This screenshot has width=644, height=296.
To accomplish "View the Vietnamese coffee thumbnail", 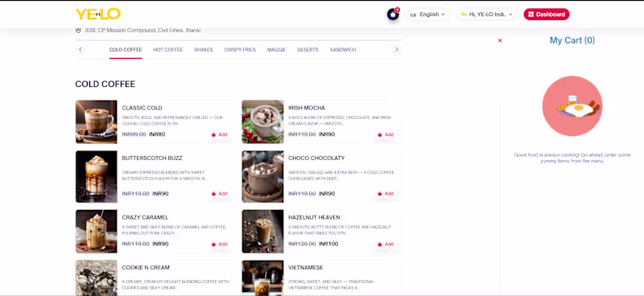I will [x=262, y=278].
